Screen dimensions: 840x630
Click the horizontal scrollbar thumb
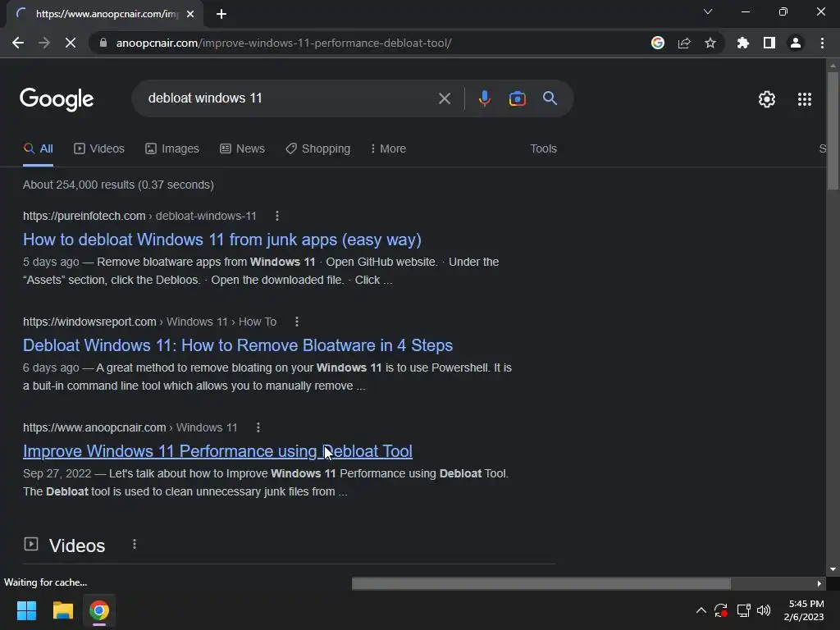coord(541,583)
